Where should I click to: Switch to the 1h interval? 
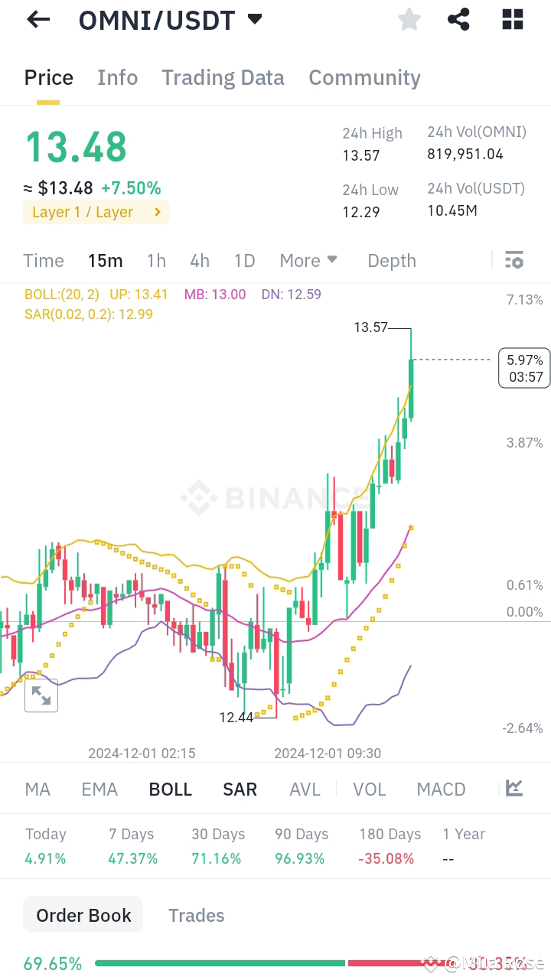click(156, 261)
